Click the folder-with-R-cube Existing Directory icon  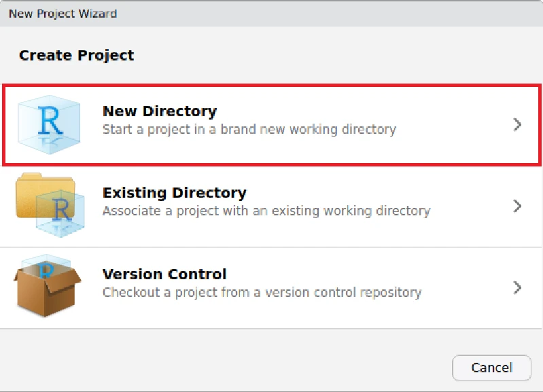click(x=50, y=205)
